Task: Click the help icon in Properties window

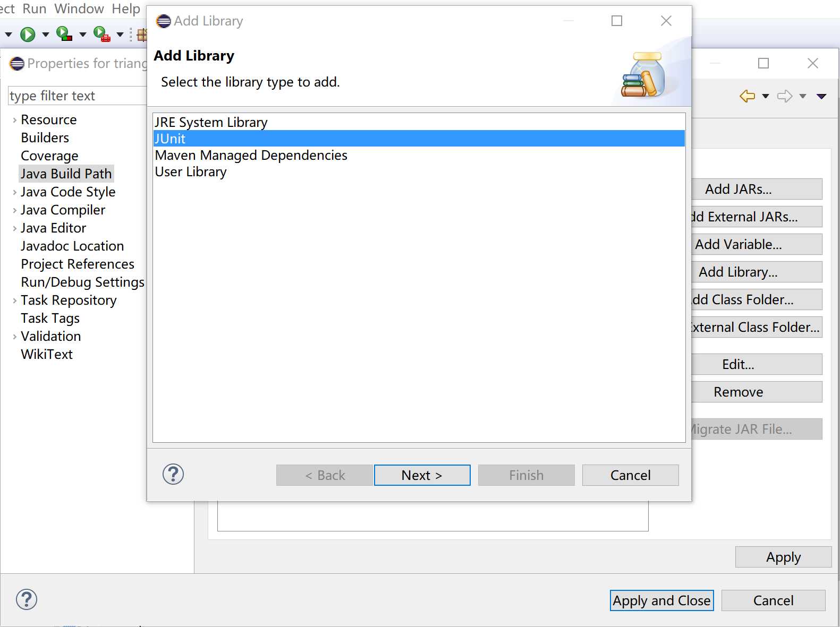Action: point(27,599)
